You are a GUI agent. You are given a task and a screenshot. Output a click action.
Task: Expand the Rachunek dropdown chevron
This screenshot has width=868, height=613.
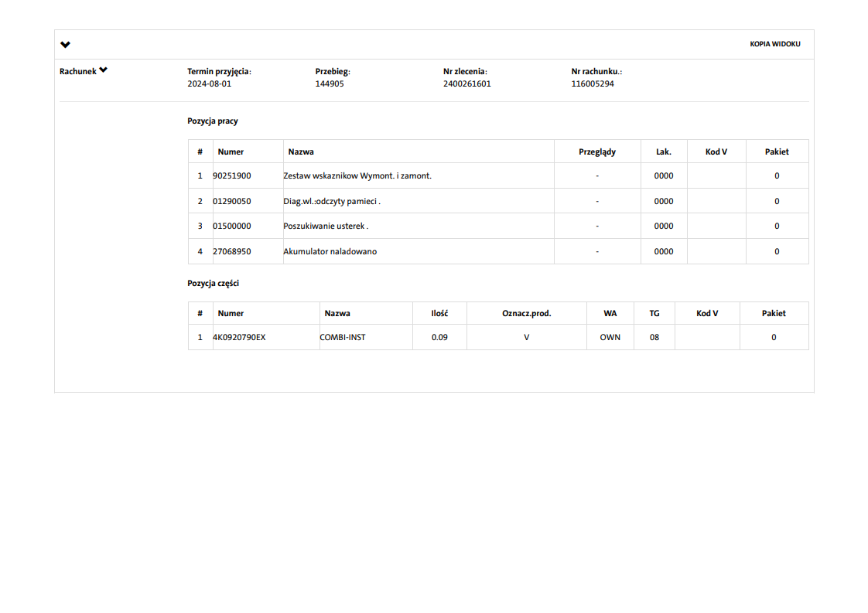point(104,70)
